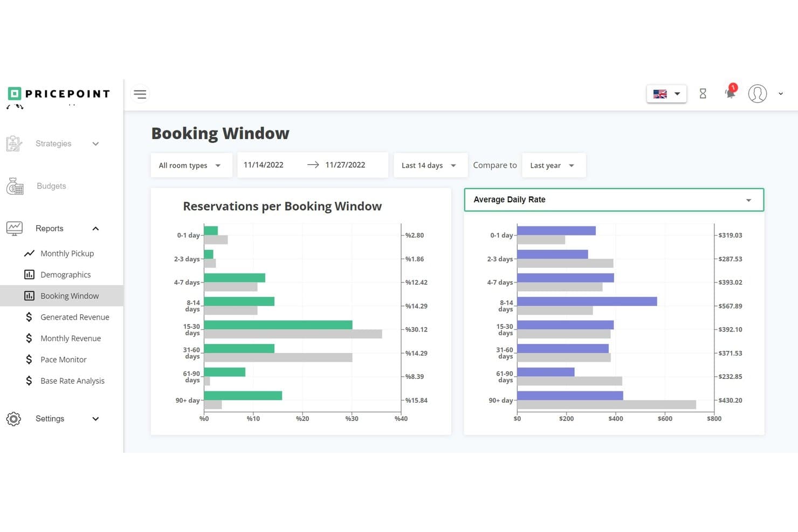Open the All room types dropdown
Viewport: 798px width, 532px height.
[191, 165]
